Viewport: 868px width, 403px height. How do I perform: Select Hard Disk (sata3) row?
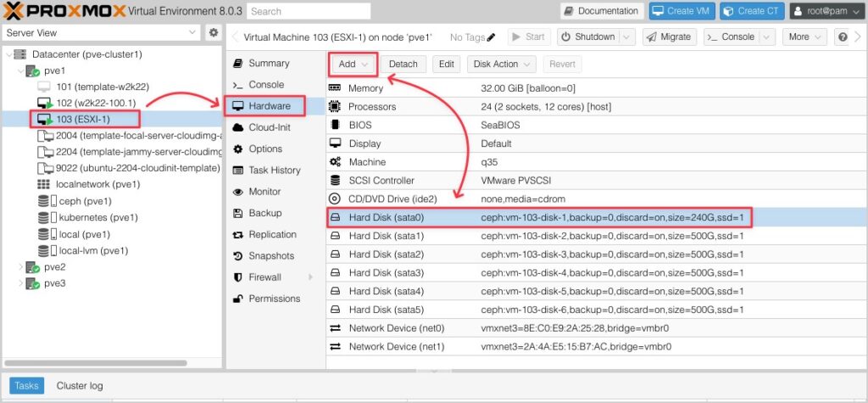pyautogui.click(x=597, y=272)
